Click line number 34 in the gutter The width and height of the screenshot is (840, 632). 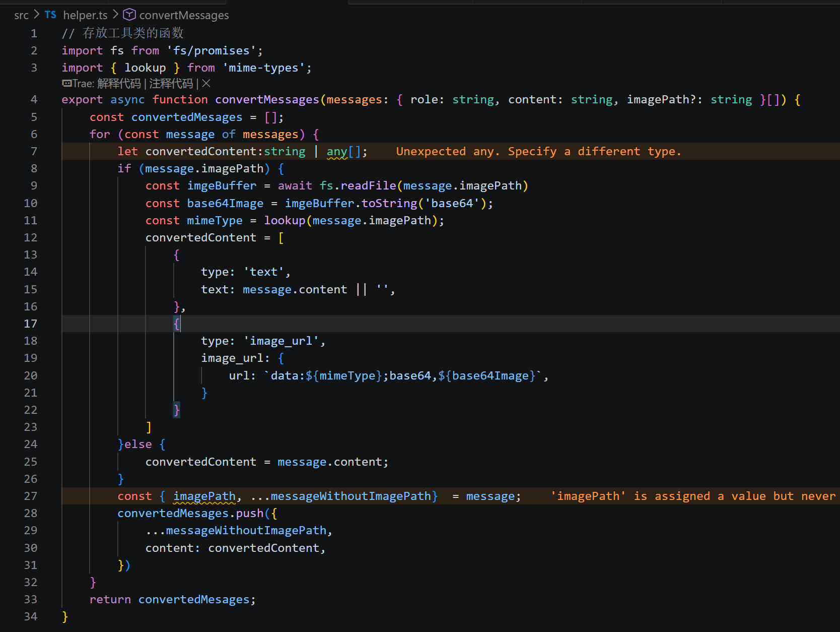point(31,616)
